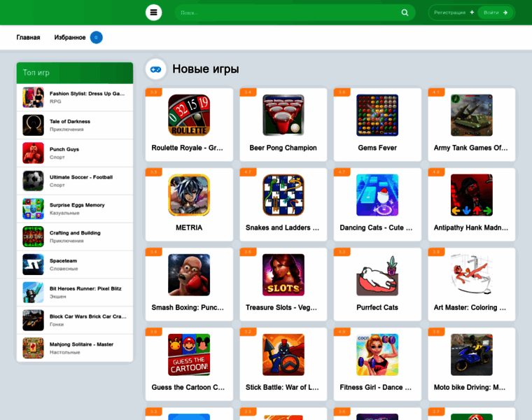Click the Приключения genre under Tale of Darkness
Screen dimensions: 532x420
(66, 129)
